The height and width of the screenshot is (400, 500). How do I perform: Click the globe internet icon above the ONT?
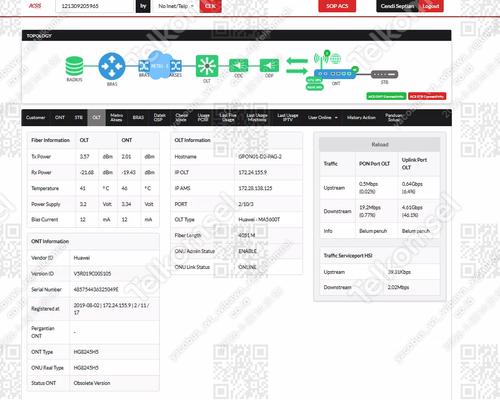[336, 59]
